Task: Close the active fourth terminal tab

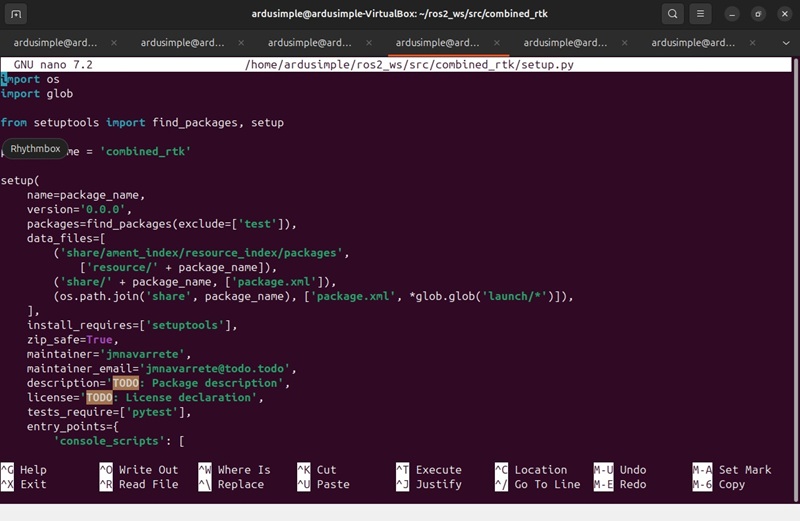Action: coord(497,43)
